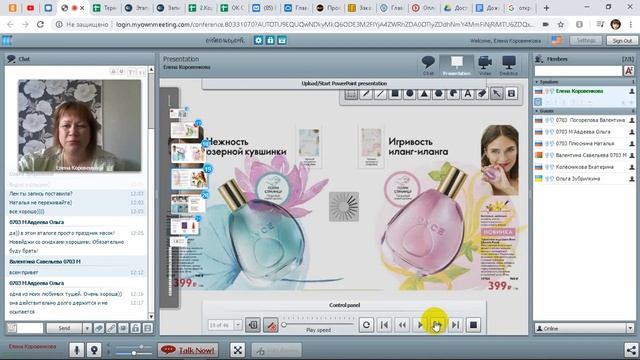The height and width of the screenshot is (360, 640).
Task: Switch to Presentation mode tab
Action: tap(456, 65)
